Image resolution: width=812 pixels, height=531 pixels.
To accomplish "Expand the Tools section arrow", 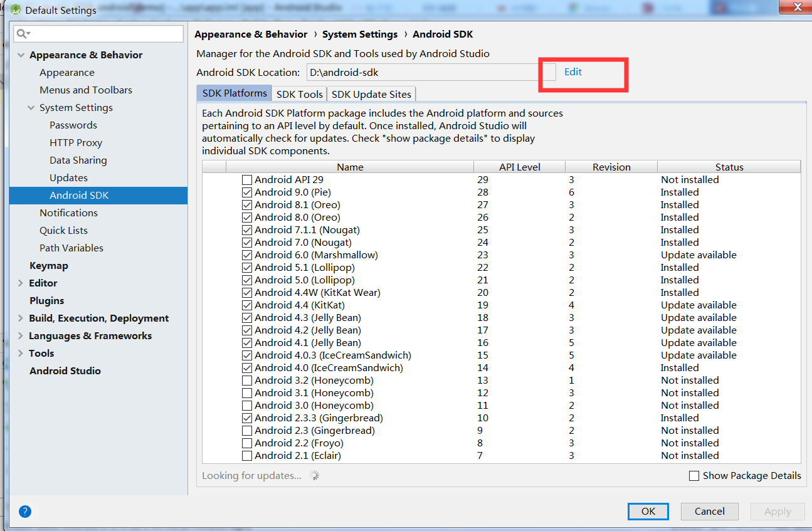I will [21, 354].
